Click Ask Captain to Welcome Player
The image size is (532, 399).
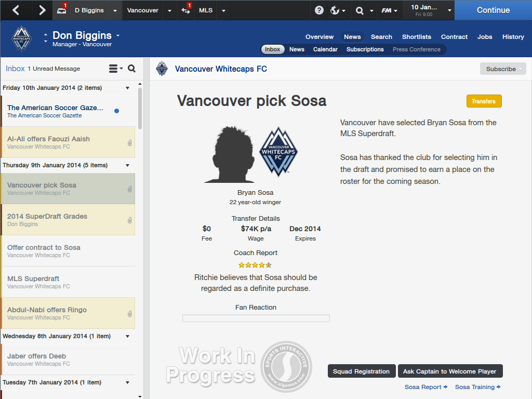tap(450, 371)
